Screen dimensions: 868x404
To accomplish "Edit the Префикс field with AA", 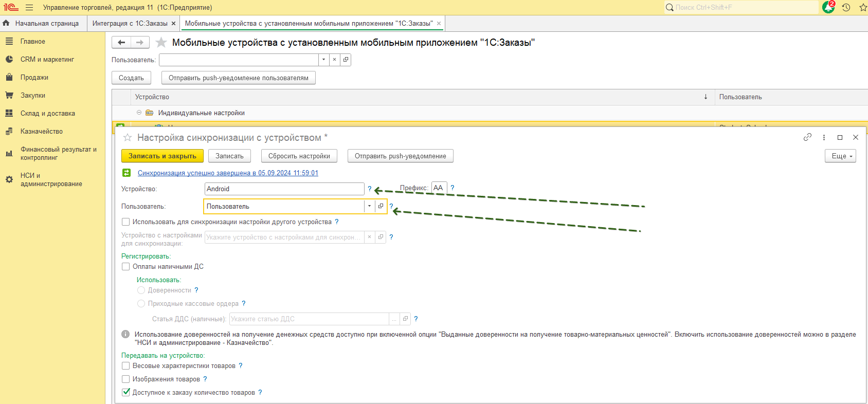I will point(439,188).
